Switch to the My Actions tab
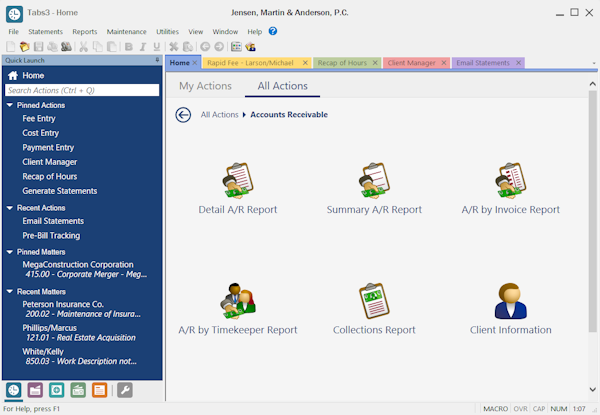The height and width of the screenshot is (415, 600). point(205,86)
